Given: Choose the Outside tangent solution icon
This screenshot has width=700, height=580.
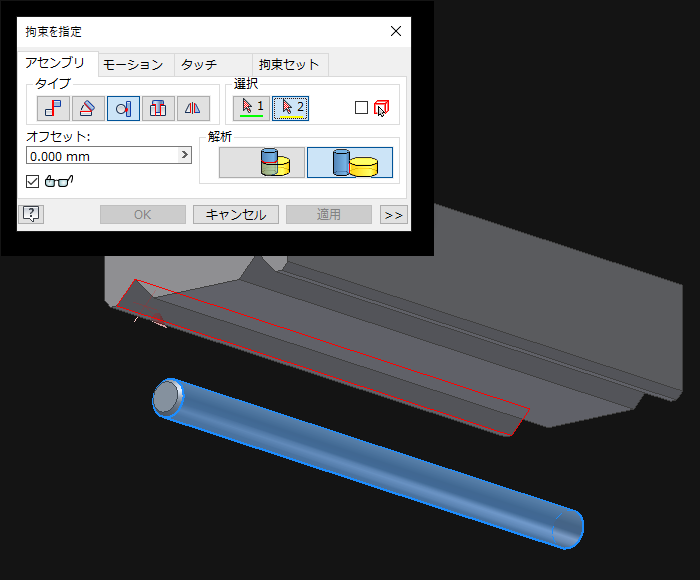Looking at the screenshot, I should (x=349, y=162).
